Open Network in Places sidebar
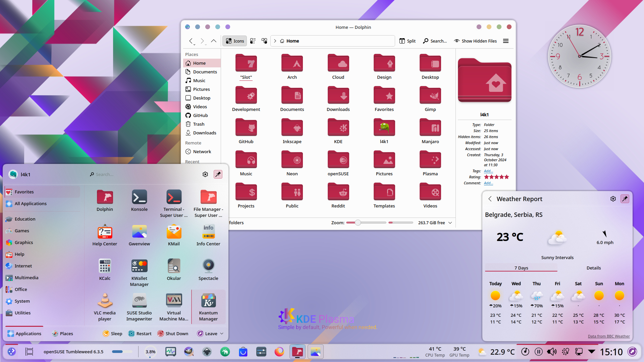The height and width of the screenshot is (362, 644). pos(202,152)
